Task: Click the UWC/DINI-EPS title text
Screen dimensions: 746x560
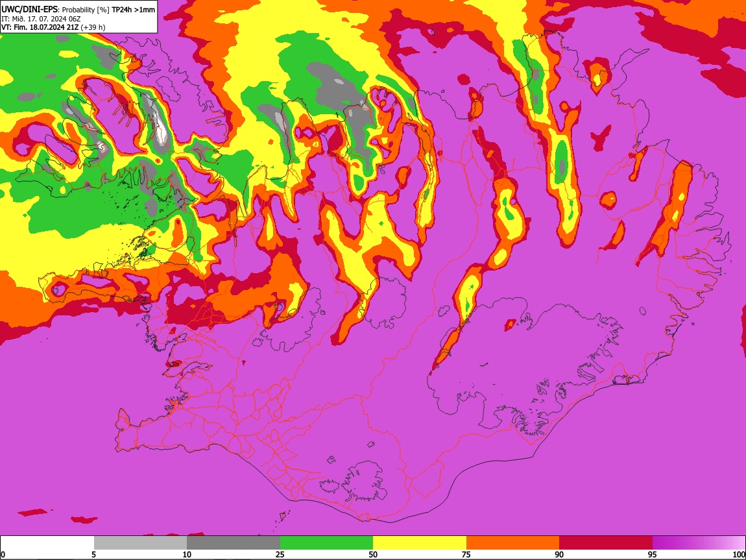Action: tap(29, 10)
